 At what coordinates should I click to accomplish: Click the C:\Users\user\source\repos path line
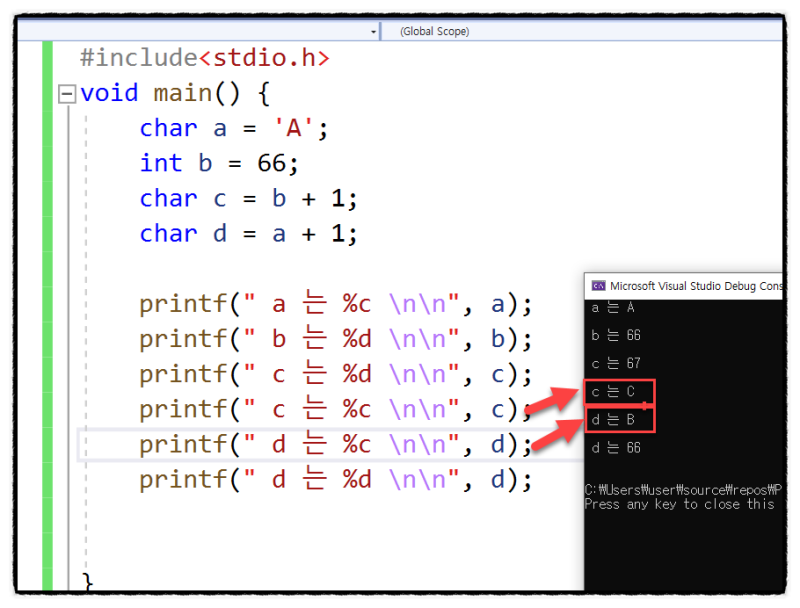tap(683, 490)
